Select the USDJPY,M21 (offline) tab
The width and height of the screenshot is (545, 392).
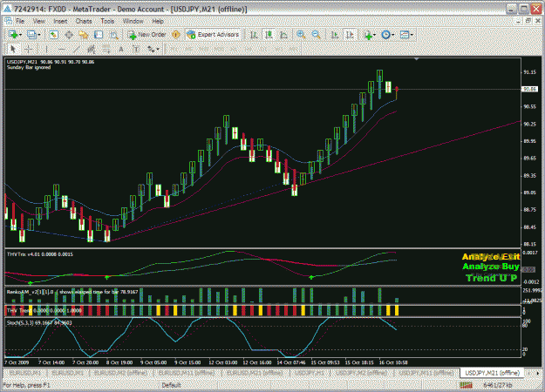click(x=492, y=373)
